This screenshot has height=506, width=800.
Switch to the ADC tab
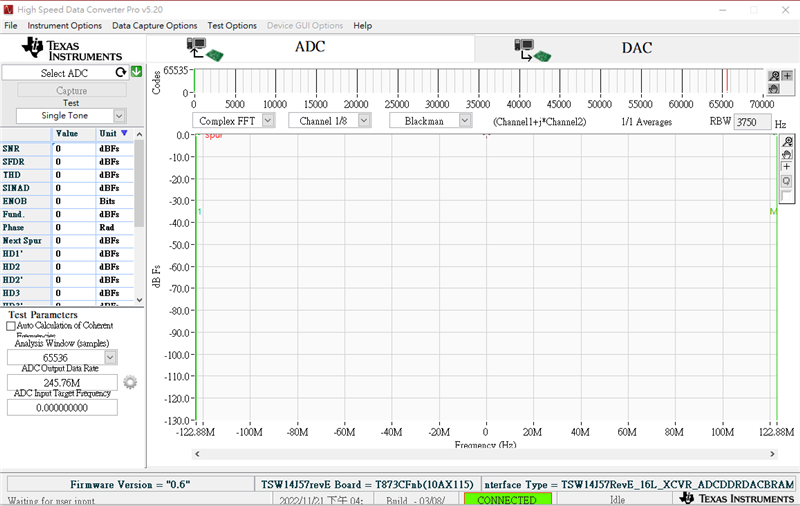click(x=310, y=48)
